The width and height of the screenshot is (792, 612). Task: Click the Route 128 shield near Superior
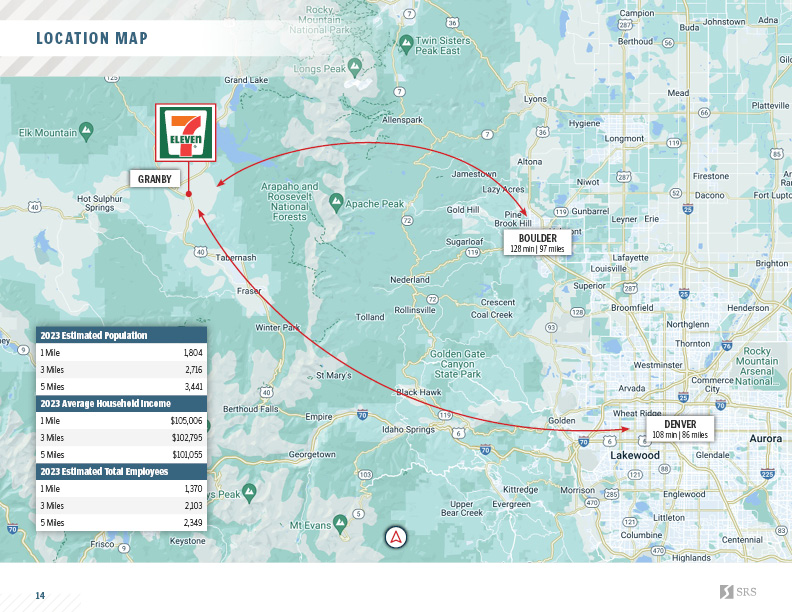tap(577, 312)
